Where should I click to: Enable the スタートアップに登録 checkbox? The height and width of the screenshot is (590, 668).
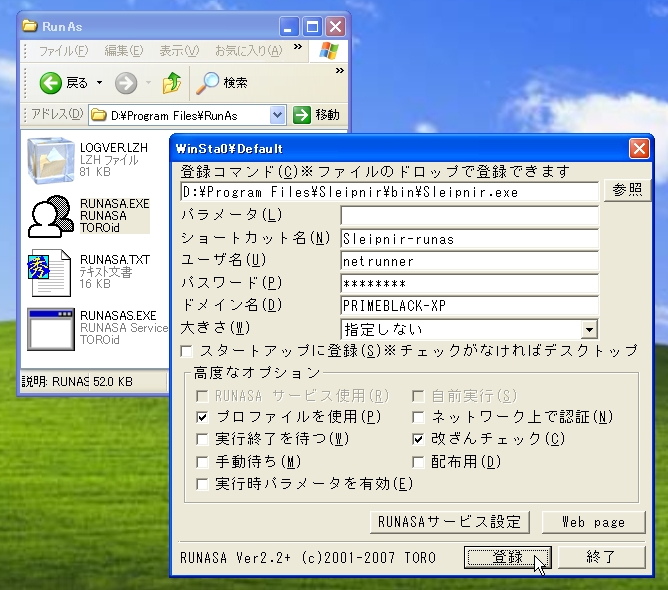(x=186, y=351)
